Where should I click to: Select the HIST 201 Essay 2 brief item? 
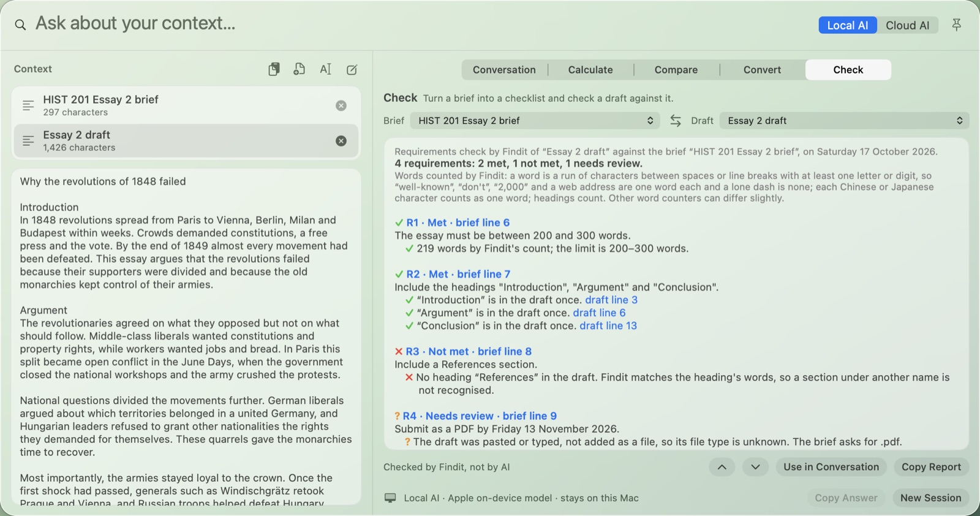click(186, 105)
